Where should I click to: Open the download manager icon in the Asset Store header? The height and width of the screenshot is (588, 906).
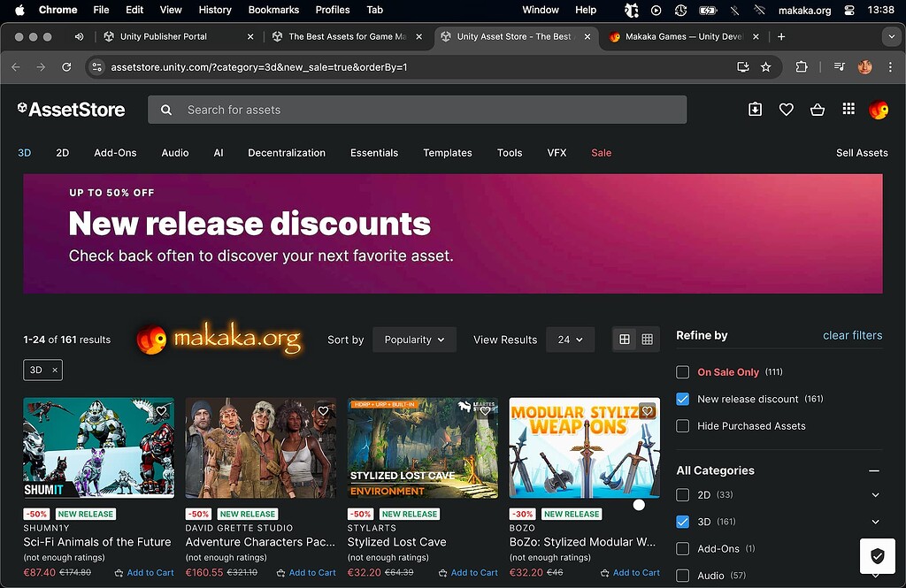coord(755,109)
